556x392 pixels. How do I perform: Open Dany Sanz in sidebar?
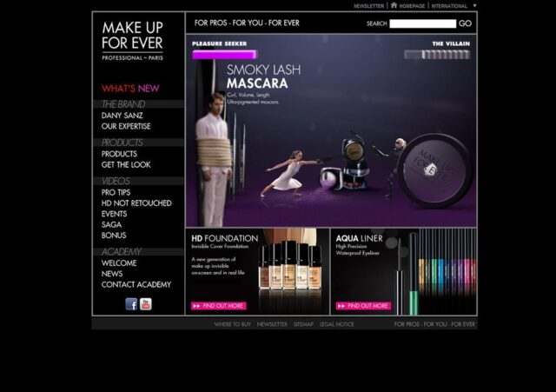pyautogui.click(x=122, y=116)
